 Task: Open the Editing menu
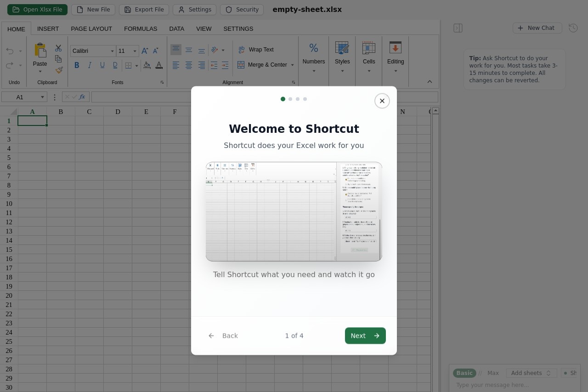click(396, 57)
